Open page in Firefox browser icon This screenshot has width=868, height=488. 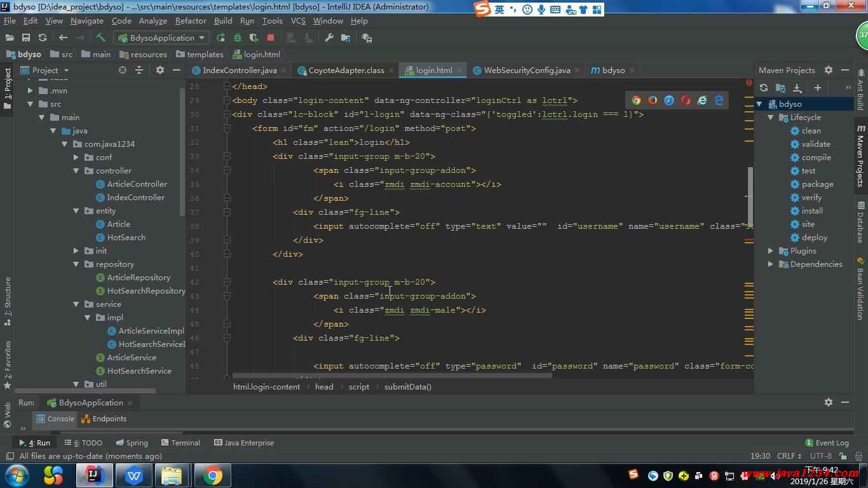pos(653,100)
